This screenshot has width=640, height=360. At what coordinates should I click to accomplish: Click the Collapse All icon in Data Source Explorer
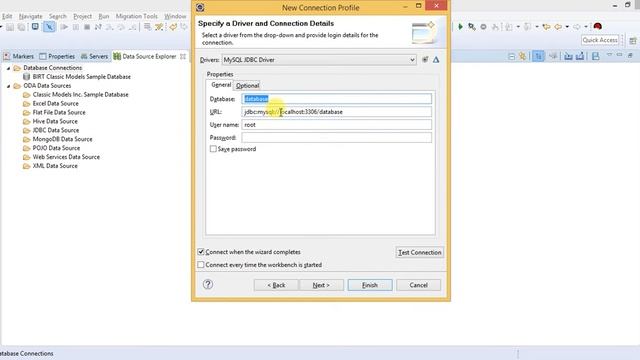(511, 56)
